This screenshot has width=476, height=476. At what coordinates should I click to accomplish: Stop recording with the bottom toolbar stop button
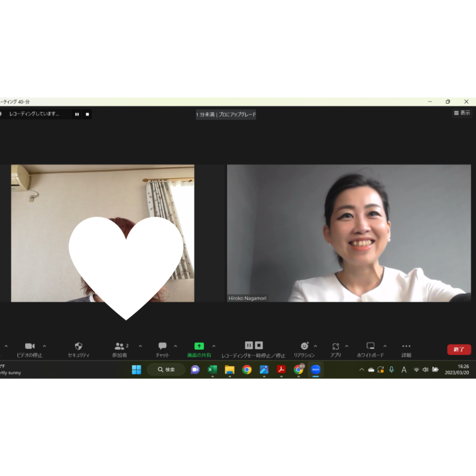pyautogui.click(x=259, y=345)
